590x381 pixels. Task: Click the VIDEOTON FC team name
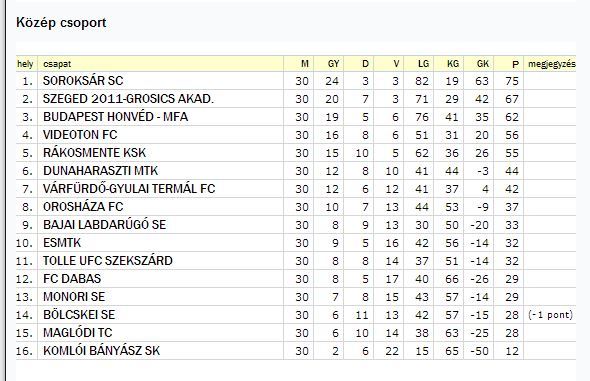80,135
